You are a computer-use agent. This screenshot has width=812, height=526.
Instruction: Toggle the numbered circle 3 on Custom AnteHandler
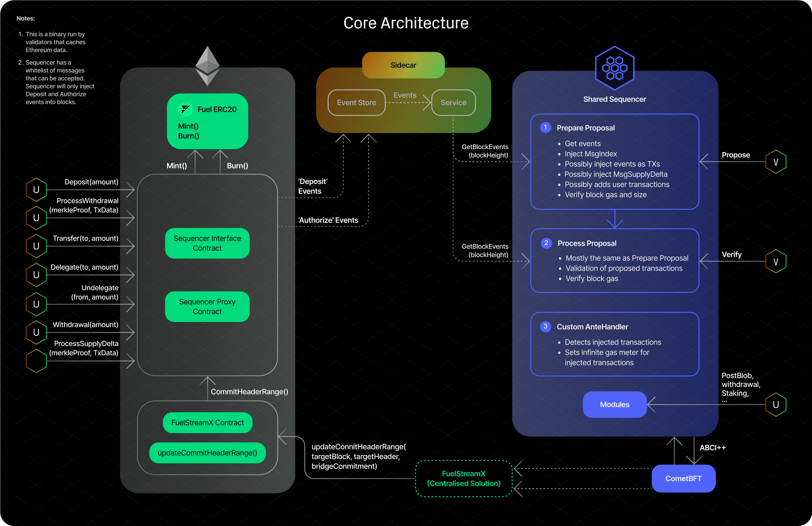pos(546,327)
